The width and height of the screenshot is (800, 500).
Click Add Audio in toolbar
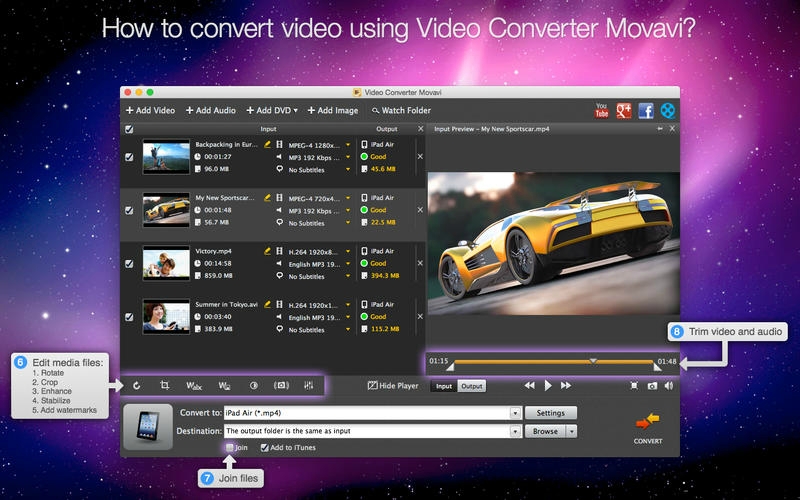(x=211, y=110)
